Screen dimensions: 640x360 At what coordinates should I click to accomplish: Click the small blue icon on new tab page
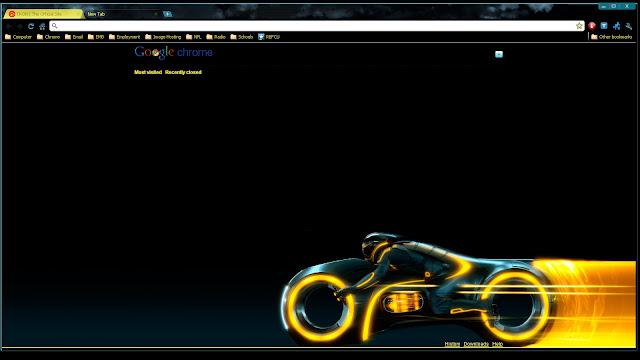click(499, 54)
